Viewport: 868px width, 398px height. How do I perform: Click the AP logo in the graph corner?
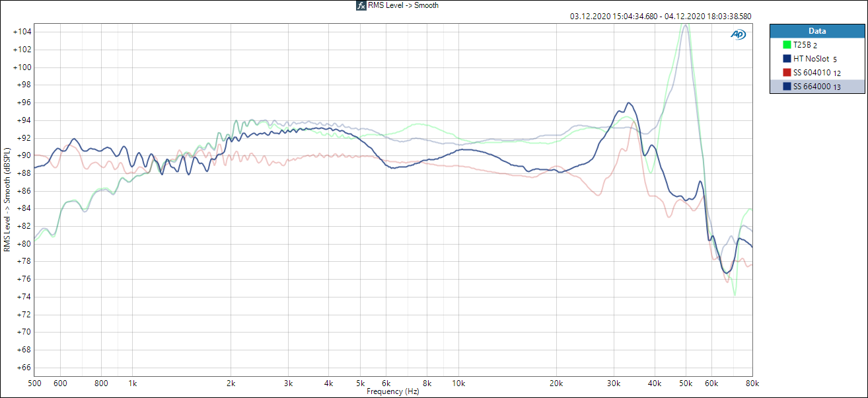pyautogui.click(x=738, y=34)
